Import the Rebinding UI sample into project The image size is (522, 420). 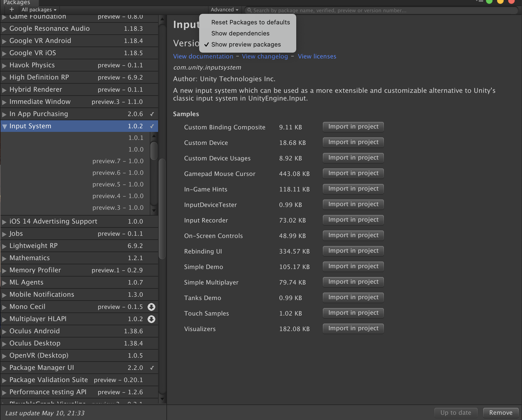pos(353,251)
